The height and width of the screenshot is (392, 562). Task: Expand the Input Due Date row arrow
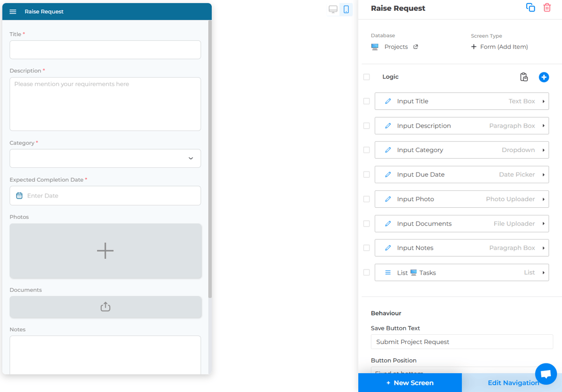(543, 175)
